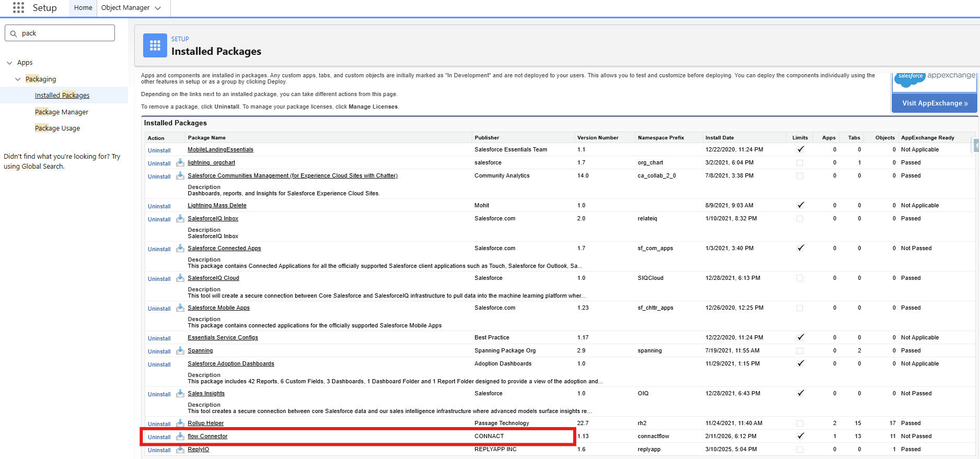
Task: Open Package Manager in the sidebar
Action: [x=62, y=112]
